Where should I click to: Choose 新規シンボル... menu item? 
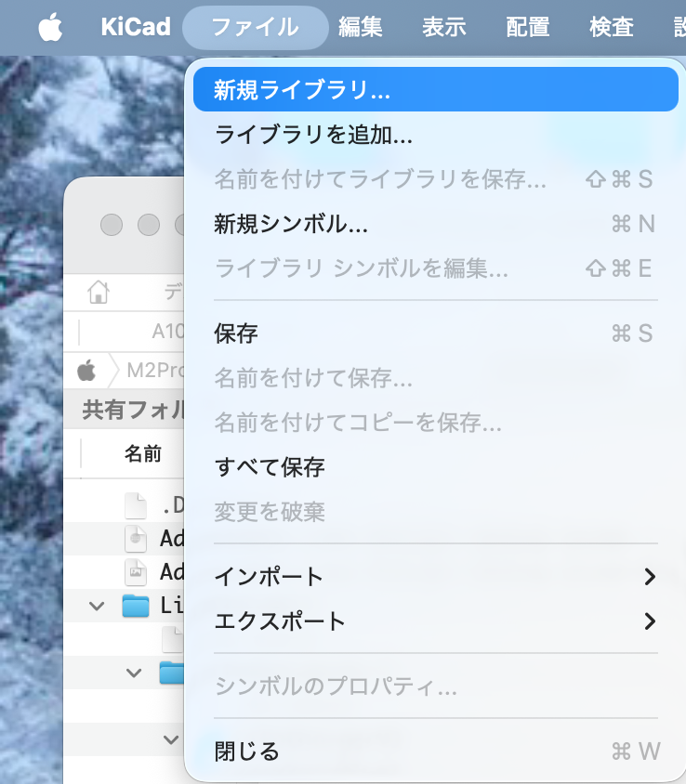click(x=436, y=224)
